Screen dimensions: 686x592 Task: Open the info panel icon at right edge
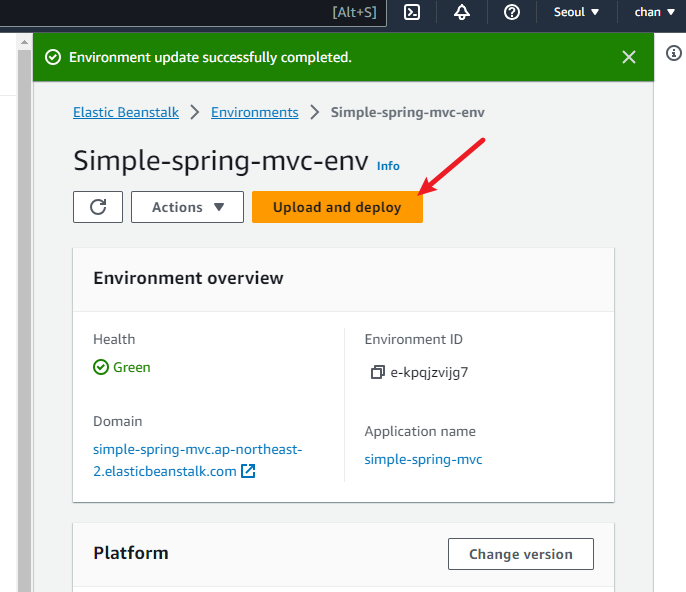[674, 53]
